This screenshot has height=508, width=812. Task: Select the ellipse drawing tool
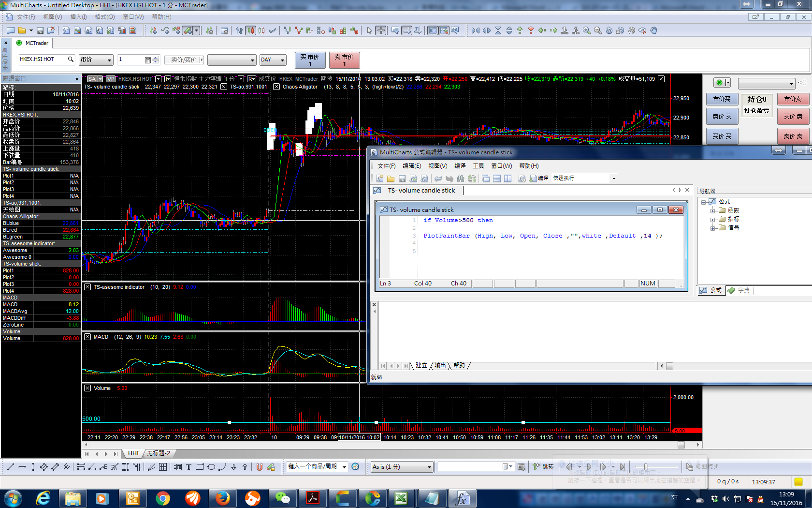[x=211, y=467]
